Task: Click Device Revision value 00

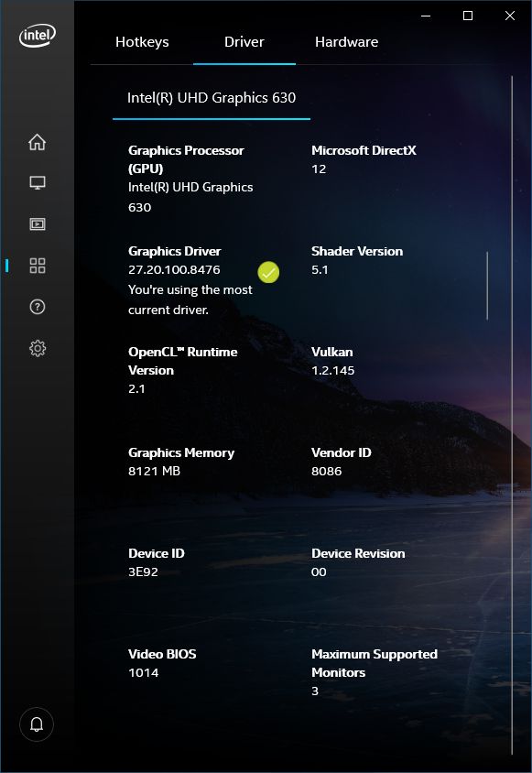Action: click(319, 572)
